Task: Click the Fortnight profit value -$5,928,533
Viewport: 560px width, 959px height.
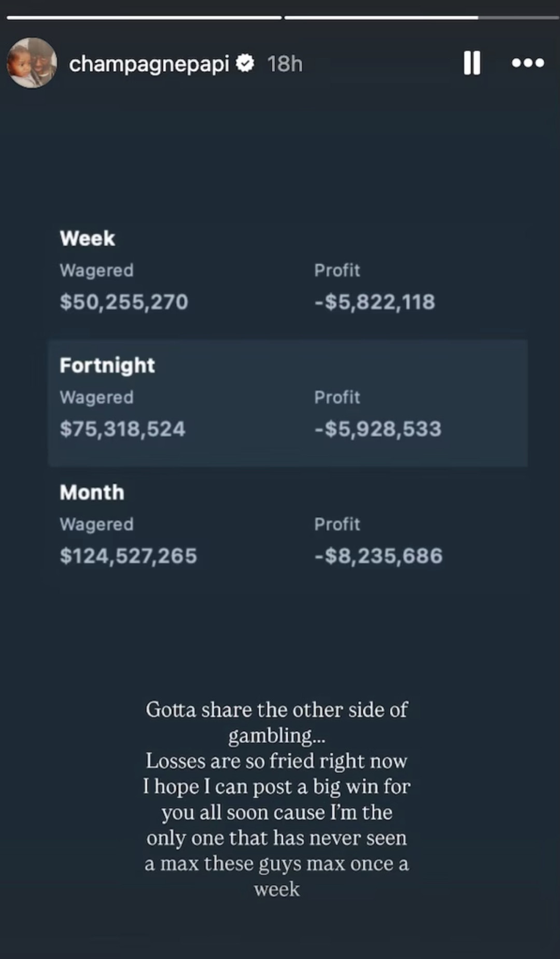Action: 378,429
